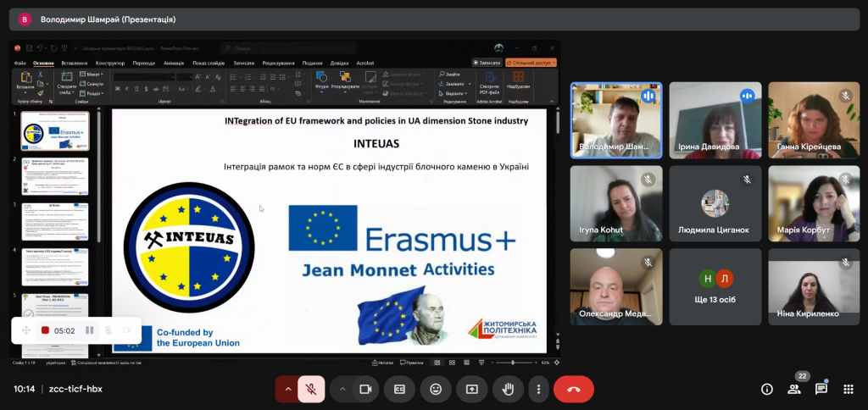The image size is (868, 410).
Task: Click the Записати button in PowerPoint
Action: [x=487, y=63]
